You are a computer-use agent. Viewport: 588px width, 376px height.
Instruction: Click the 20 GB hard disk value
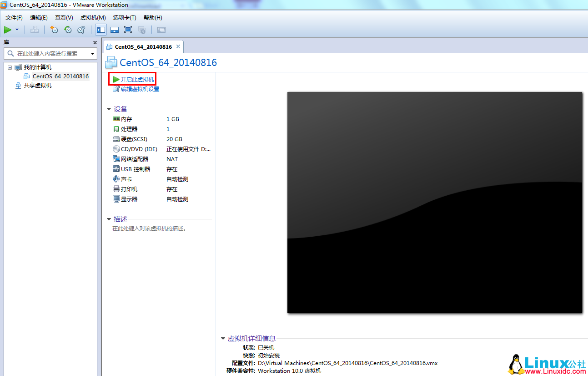point(174,139)
